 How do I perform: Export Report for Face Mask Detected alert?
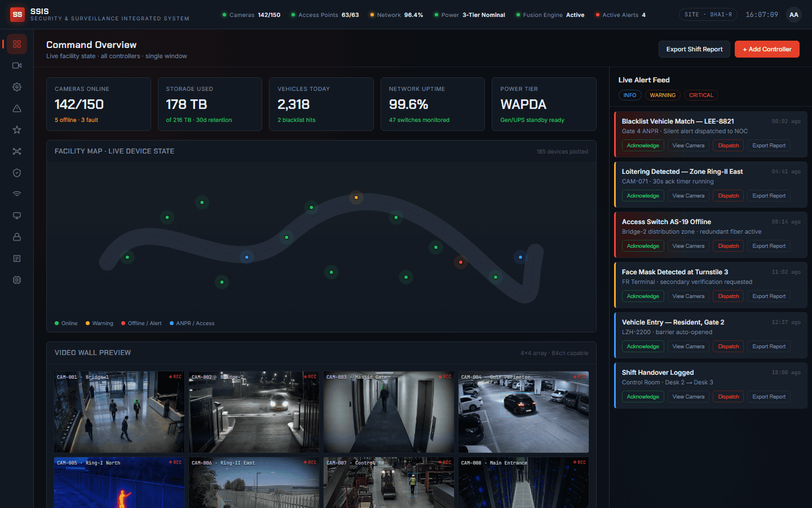click(x=769, y=296)
